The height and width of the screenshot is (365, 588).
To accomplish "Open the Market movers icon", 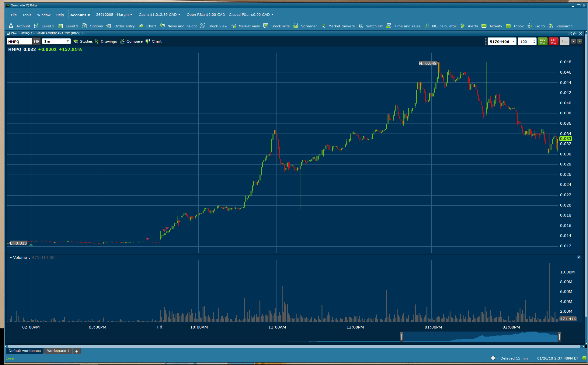I will [x=323, y=26].
